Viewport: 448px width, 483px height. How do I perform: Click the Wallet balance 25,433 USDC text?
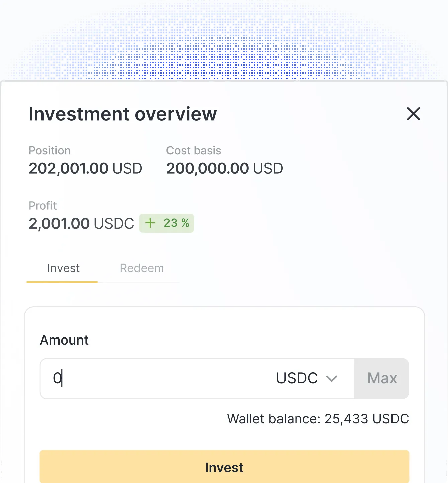coord(318,419)
